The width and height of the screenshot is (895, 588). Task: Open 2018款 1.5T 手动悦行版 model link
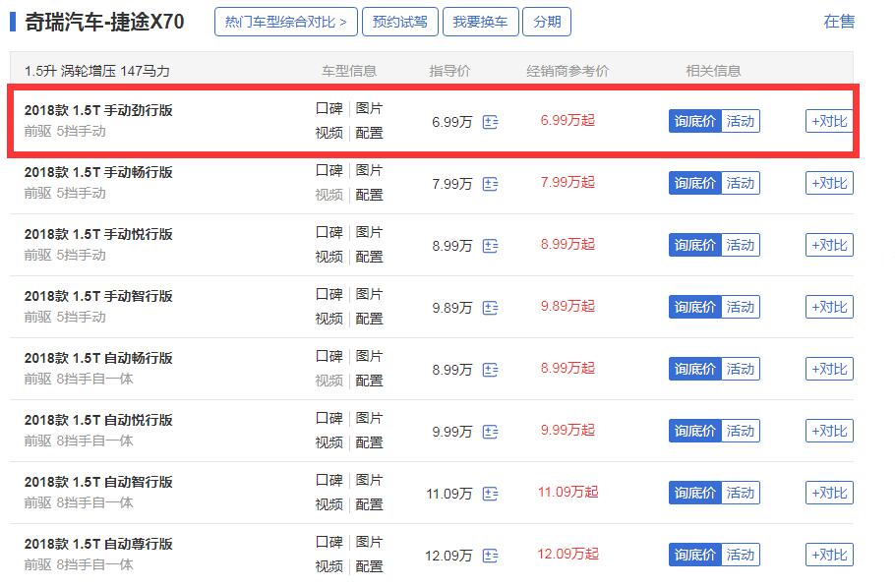coord(98,234)
